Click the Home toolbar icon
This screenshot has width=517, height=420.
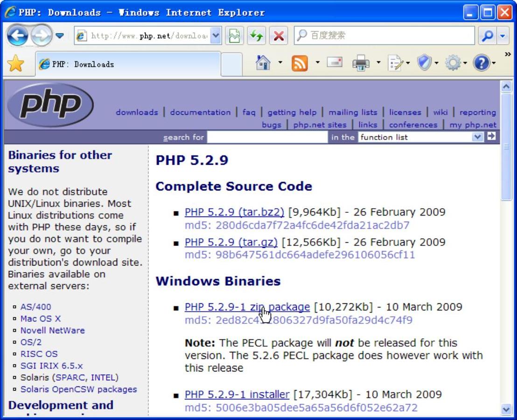[x=263, y=63]
